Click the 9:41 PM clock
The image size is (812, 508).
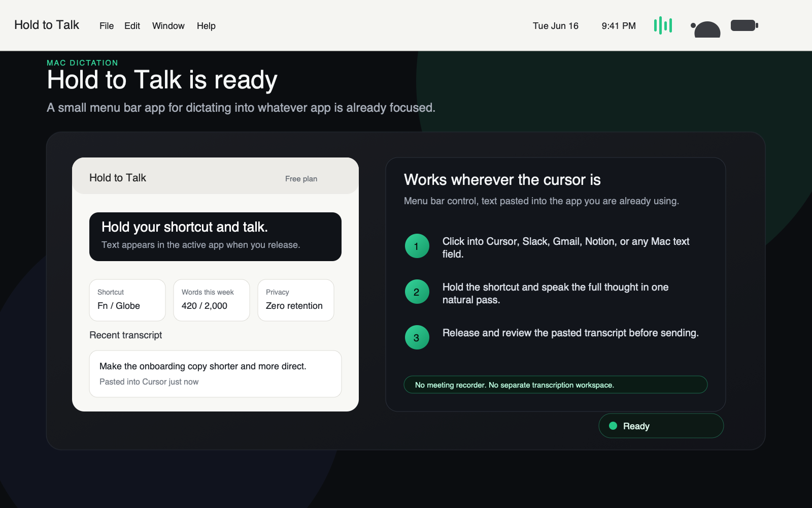pos(619,26)
